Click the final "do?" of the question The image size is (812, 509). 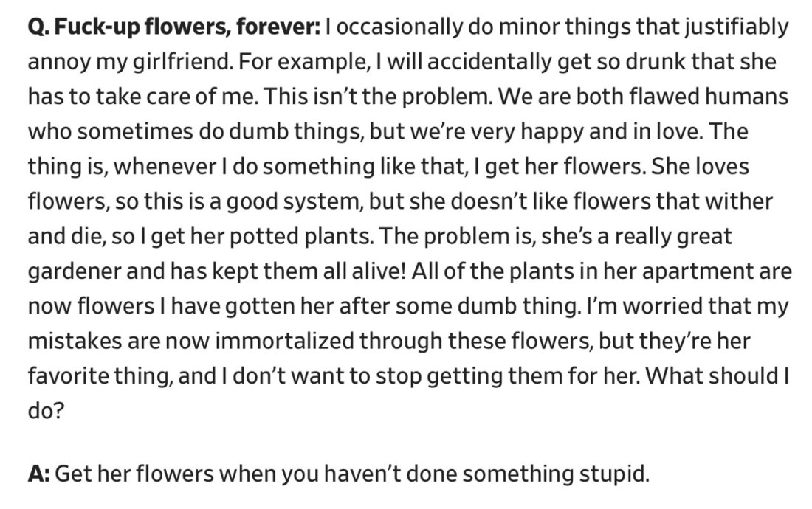[x=46, y=412]
